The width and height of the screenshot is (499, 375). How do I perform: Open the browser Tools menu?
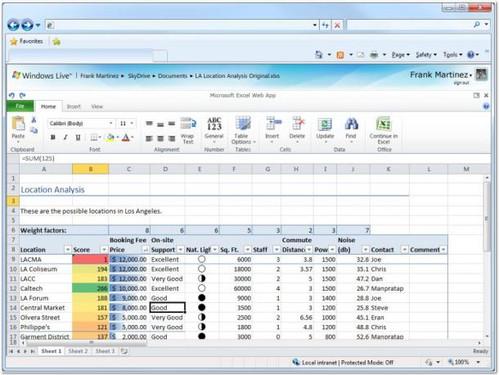(452, 55)
